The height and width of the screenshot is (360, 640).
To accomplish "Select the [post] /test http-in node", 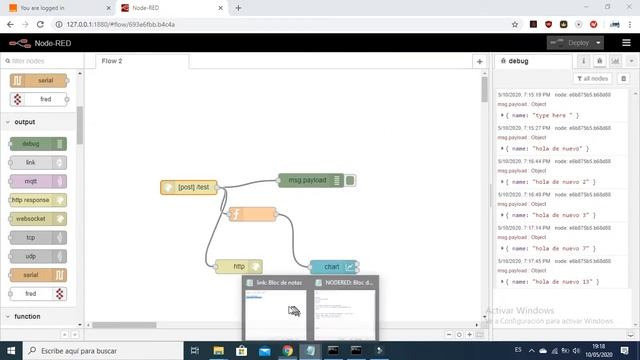I will [189, 187].
